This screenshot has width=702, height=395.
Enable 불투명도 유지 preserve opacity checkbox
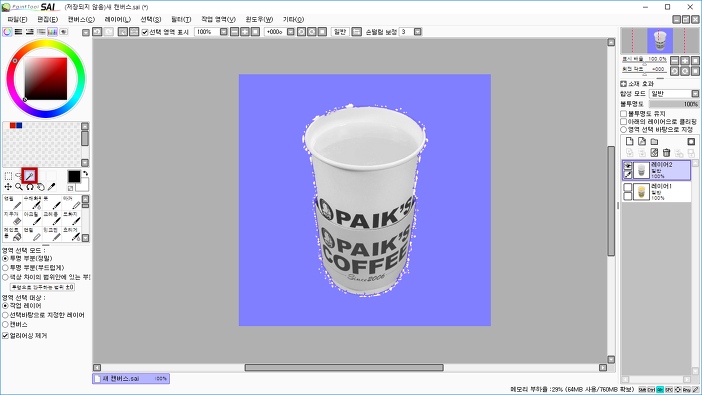pos(623,114)
